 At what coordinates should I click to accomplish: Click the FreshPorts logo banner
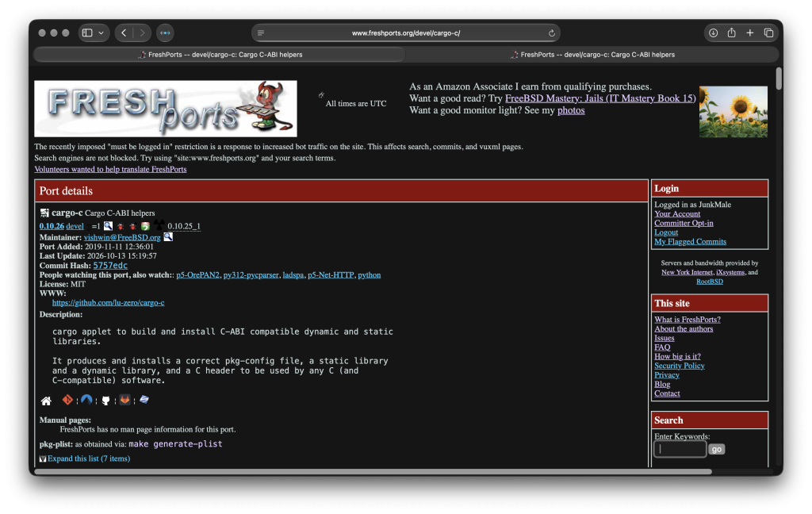point(165,109)
